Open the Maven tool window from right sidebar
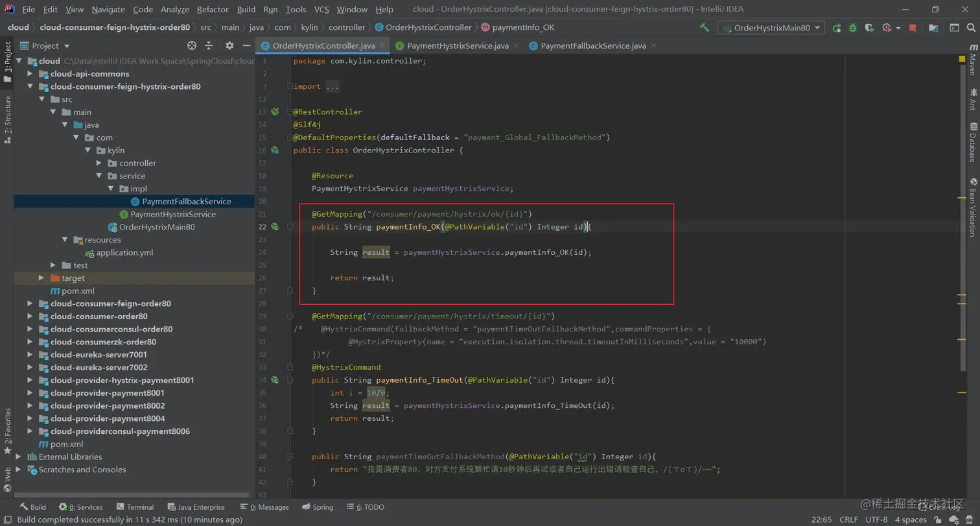 973,60
